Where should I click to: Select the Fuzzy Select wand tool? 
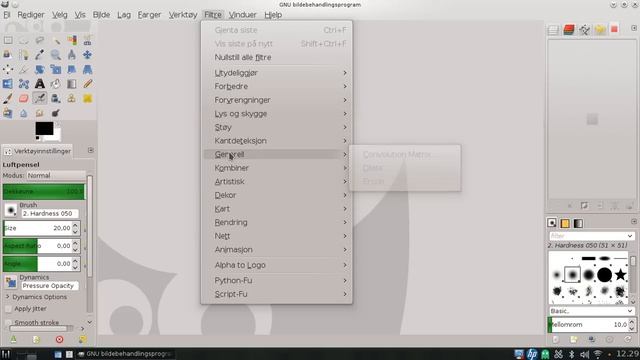pyautogui.click(x=56, y=40)
